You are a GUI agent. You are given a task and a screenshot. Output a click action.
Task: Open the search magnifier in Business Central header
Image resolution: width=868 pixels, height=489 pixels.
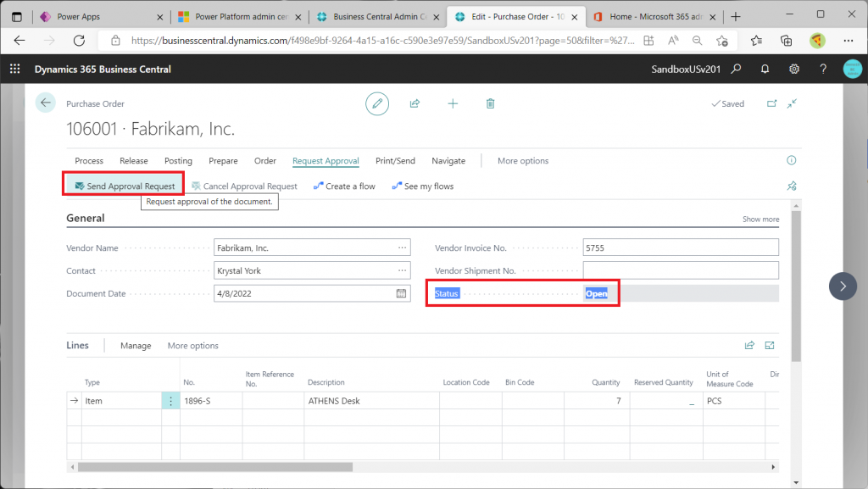(x=737, y=69)
